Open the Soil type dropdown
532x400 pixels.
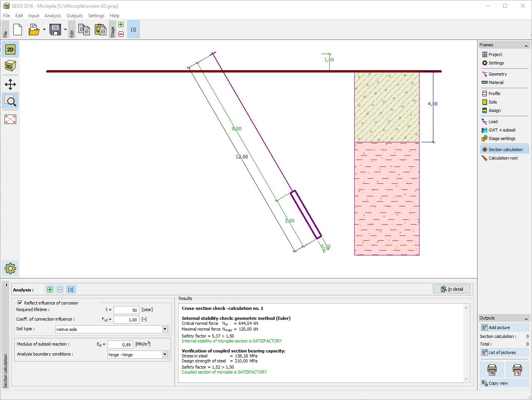(165, 329)
